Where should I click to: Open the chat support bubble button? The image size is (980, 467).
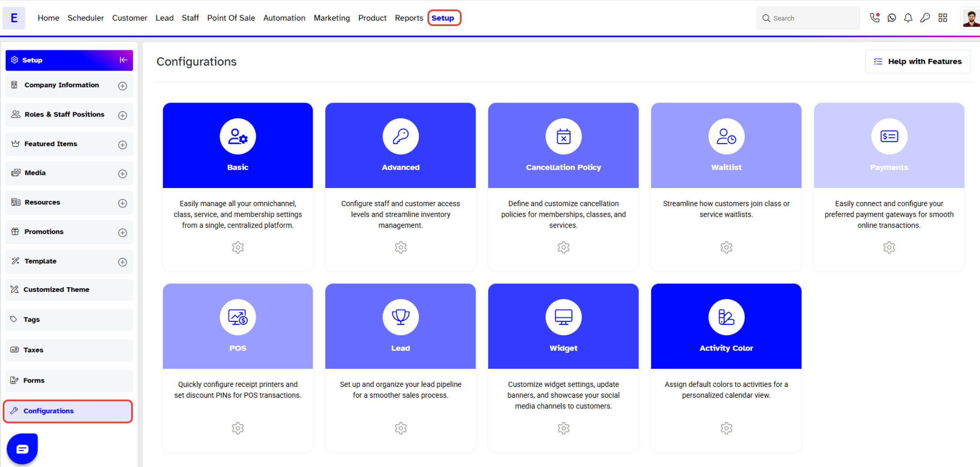point(22,449)
